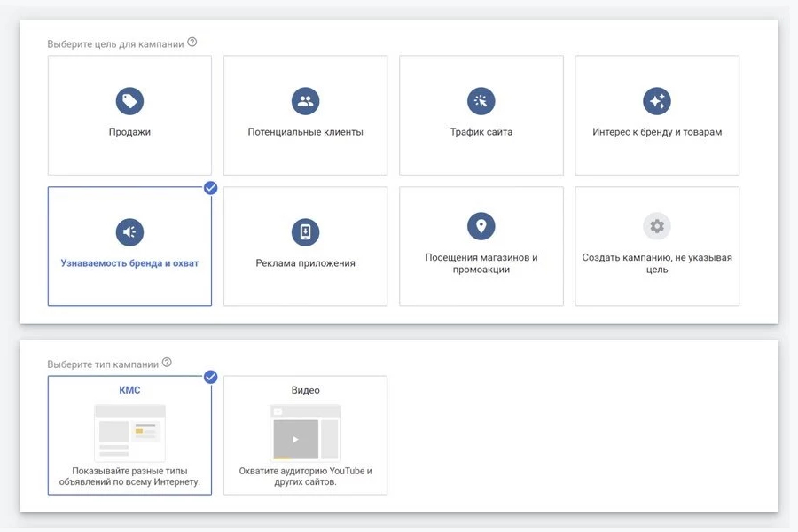
Task: Select the people icon for Потенциальные клиенты
Action: point(305,101)
